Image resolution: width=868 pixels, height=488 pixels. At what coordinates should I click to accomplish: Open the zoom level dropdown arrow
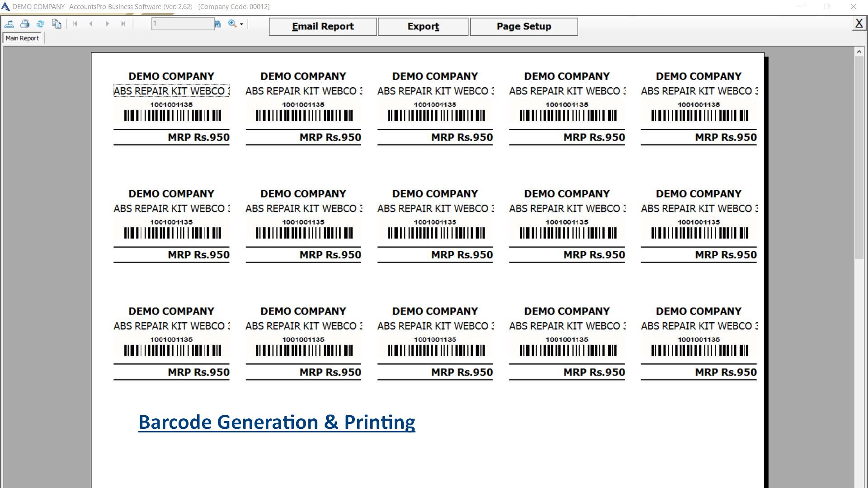(242, 24)
